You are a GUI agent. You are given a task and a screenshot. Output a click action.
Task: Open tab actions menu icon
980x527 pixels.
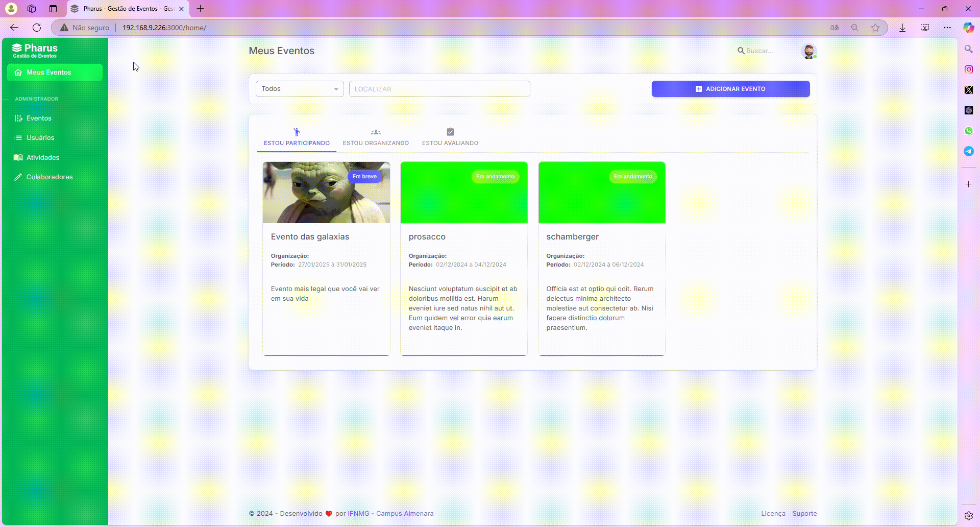53,9
